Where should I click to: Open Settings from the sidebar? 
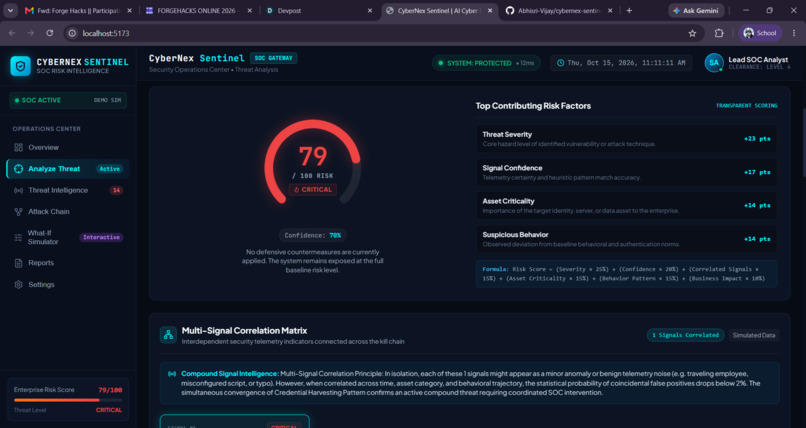tap(67, 284)
